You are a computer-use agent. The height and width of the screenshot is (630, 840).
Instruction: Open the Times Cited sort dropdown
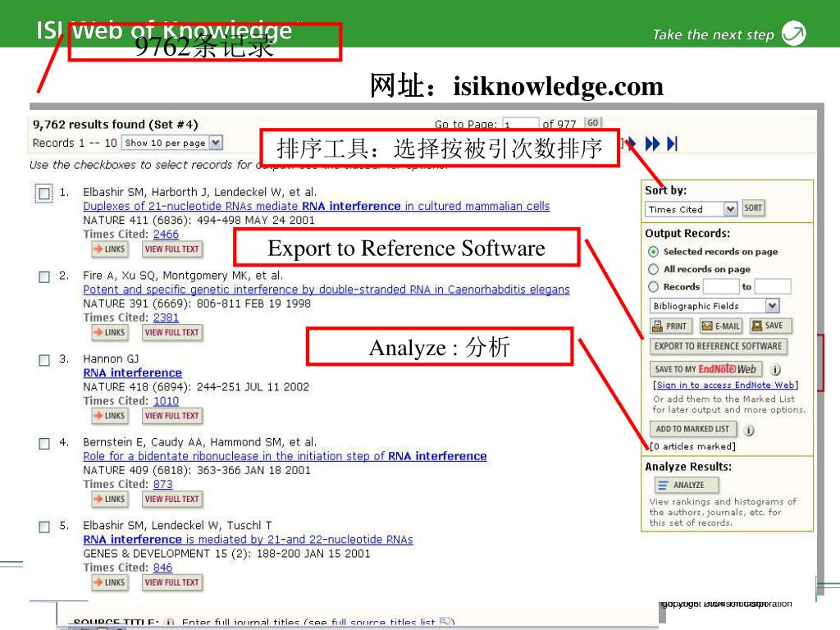pyautogui.click(x=691, y=209)
